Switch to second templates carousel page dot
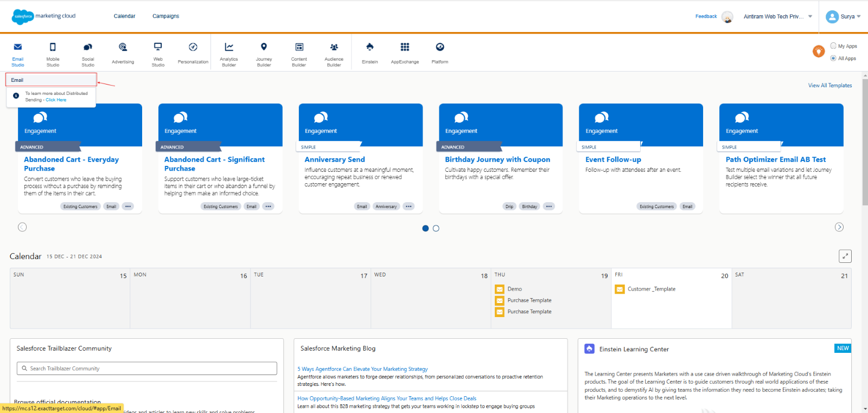 (x=436, y=228)
